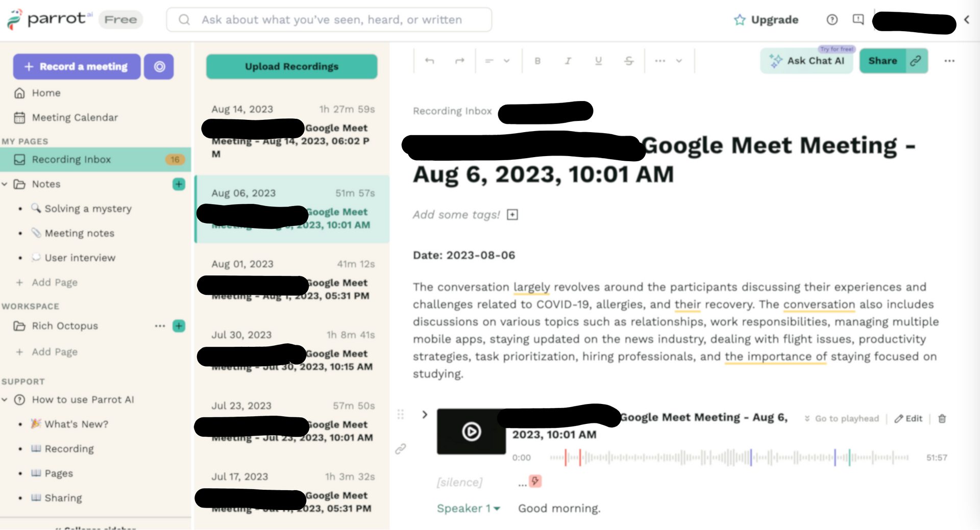Click the redo arrow in toolbar
This screenshot has height=530, width=980.
tap(460, 61)
